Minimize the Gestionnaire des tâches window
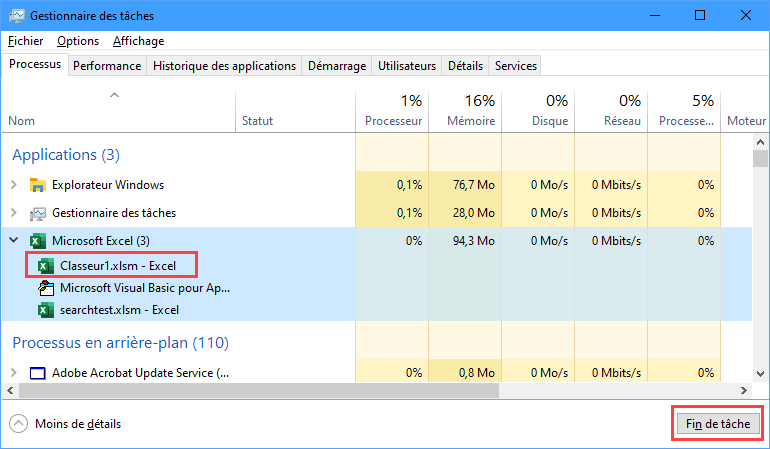Screen dimensions: 770x449 click(x=655, y=15)
